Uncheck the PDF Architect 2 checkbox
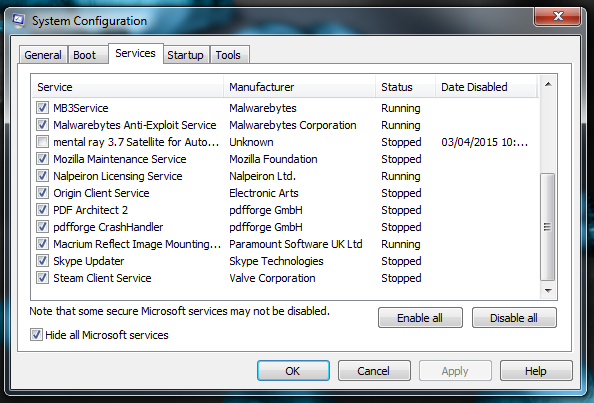594x403 pixels. tap(42, 210)
